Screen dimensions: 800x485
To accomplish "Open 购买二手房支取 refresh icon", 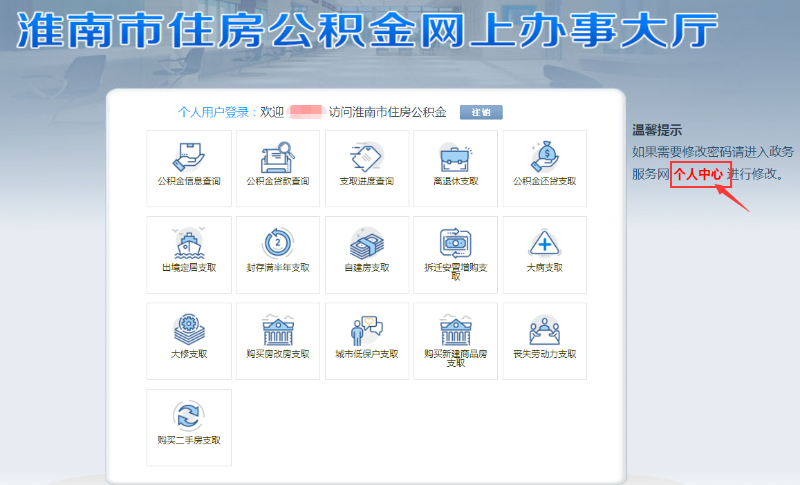I will (x=188, y=416).
